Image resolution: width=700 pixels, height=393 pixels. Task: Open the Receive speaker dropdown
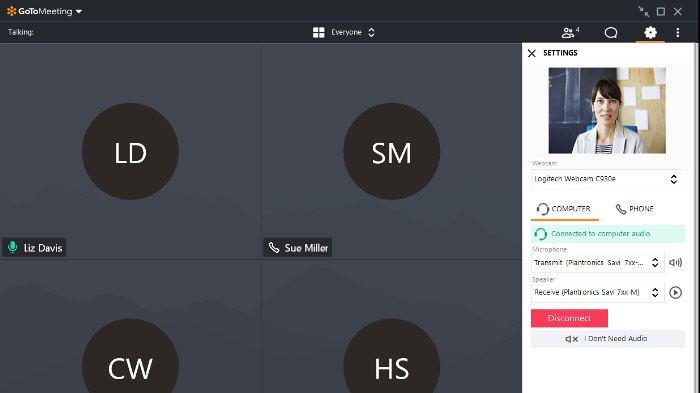pyautogui.click(x=597, y=293)
